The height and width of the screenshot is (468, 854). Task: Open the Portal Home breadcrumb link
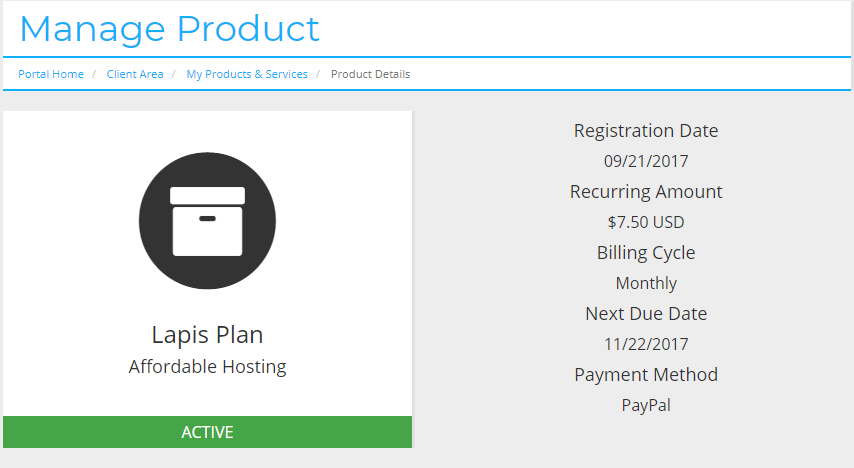coord(51,74)
